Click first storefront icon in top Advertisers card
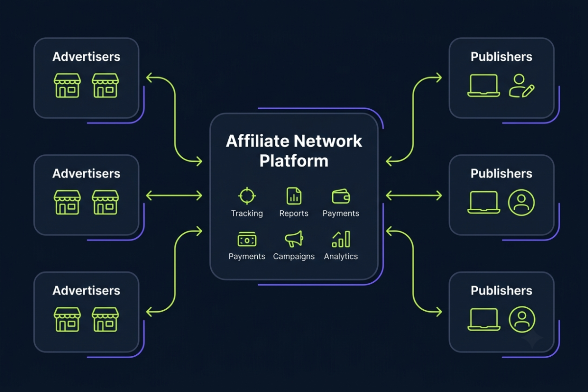The image size is (588, 392). tap(67, 85)
